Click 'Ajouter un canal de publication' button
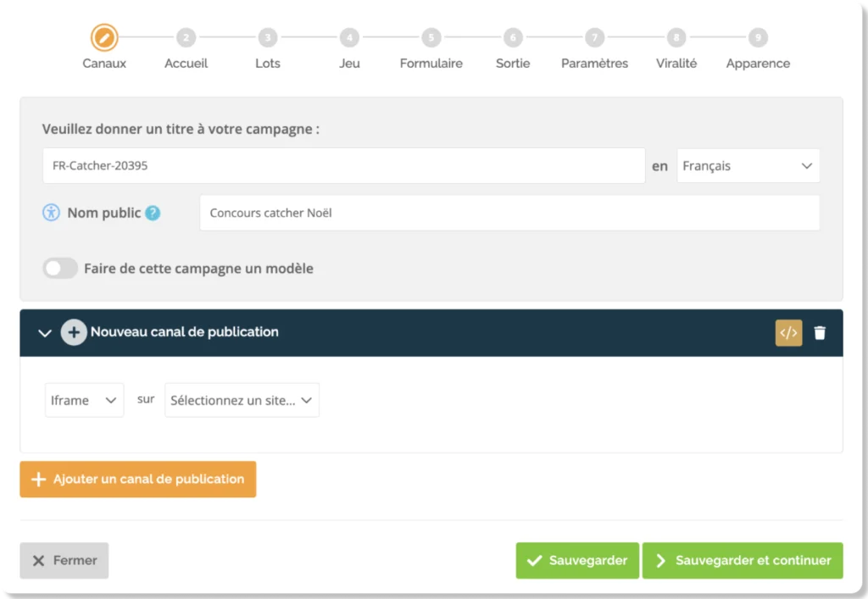 pos(138,480)
